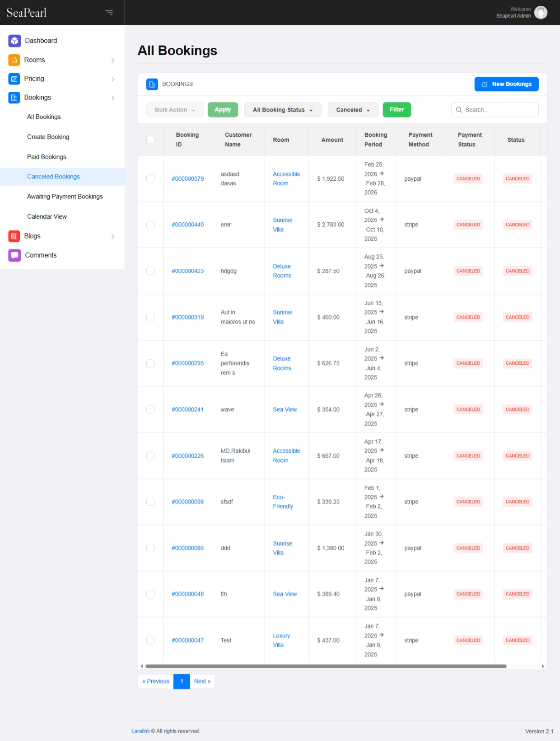This screenshot has height=741, width=560.
Task: Collapse sidebar using the hamburger menu icon
Action: tap(109, 13)
